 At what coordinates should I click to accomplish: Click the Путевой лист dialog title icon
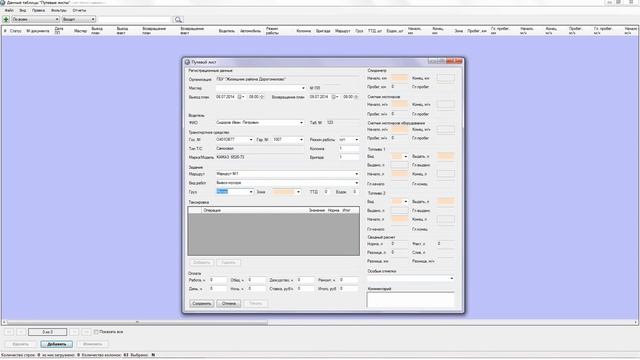pos(187,62)
